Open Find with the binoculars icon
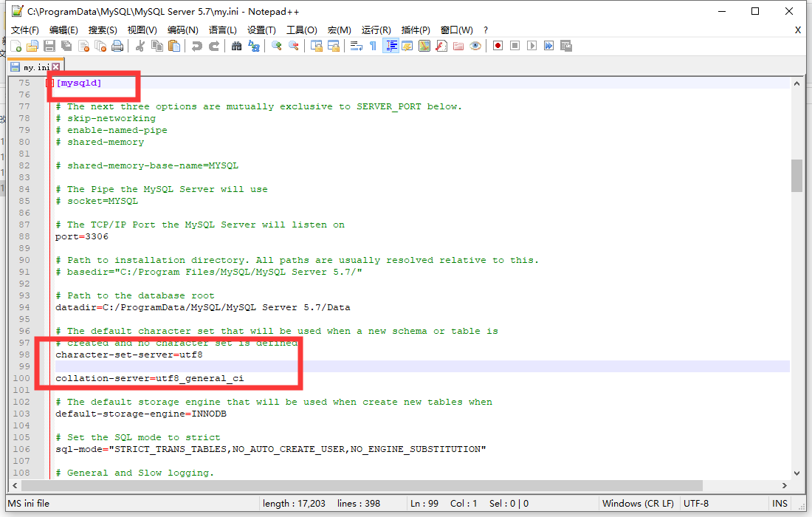The height and width of the screenshot is (517, 812). point(237,46)
